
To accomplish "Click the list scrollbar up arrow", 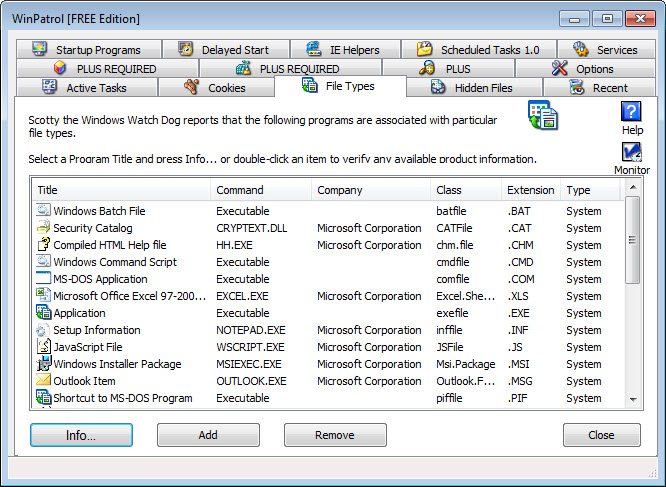I will [x=633, y=187].
